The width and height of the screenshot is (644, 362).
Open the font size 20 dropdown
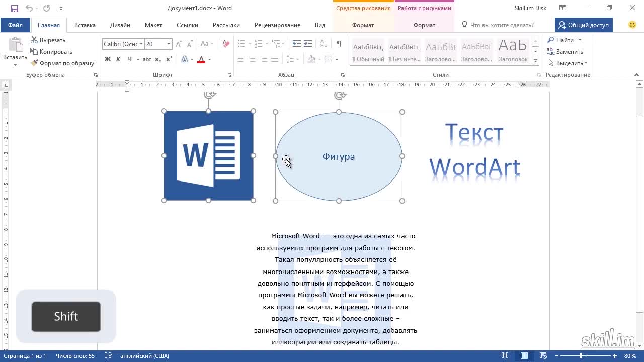pos(169,44)
